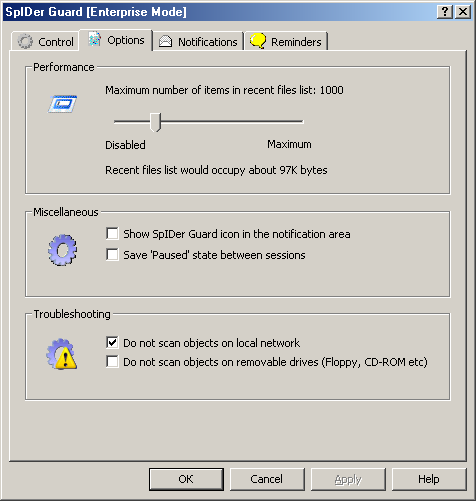
Task: Click the Reminders yellow speech bubble icon
Action: pos(258,41)
